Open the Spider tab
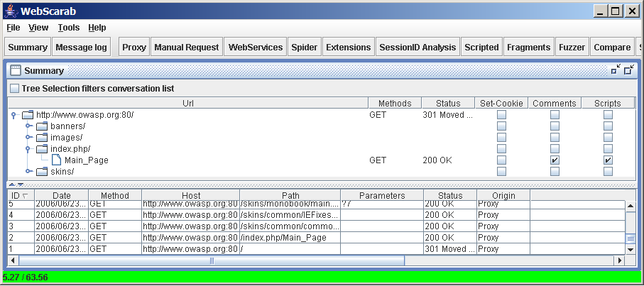 305,47
